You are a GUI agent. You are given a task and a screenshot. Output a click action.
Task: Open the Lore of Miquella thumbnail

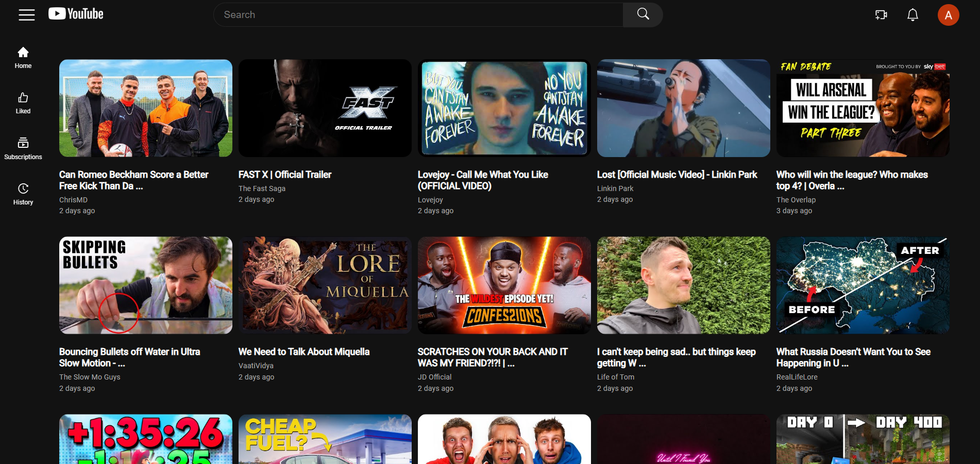[325, 285]
